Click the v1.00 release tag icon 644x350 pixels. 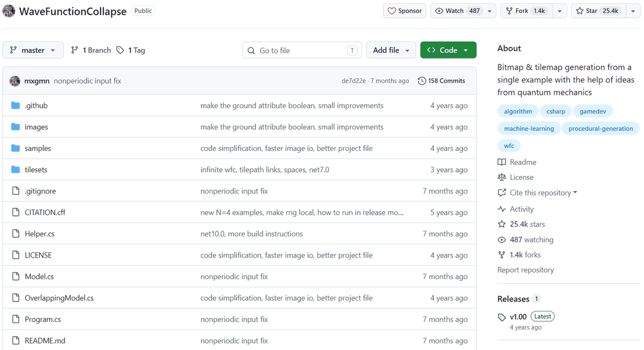(x=502, y=317)
